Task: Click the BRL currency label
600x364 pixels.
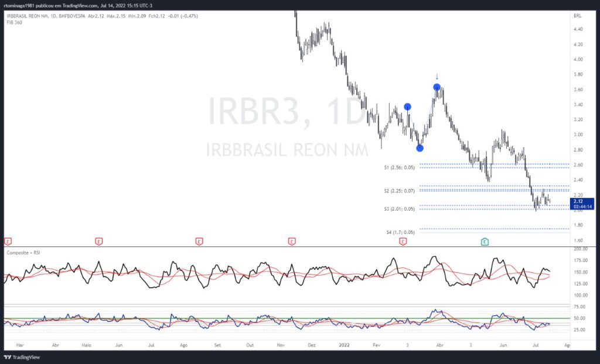Action: pos(577,16)
